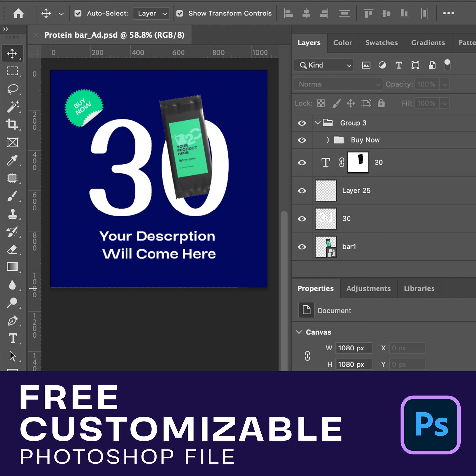
Task: Select the Magic Wand tool
Action: (13, 107)
